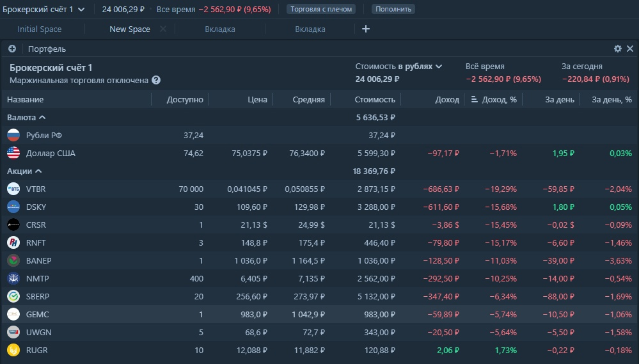Open the second Вкладка tab
Screen dimensions: 639x364
[x=310, y=29]
